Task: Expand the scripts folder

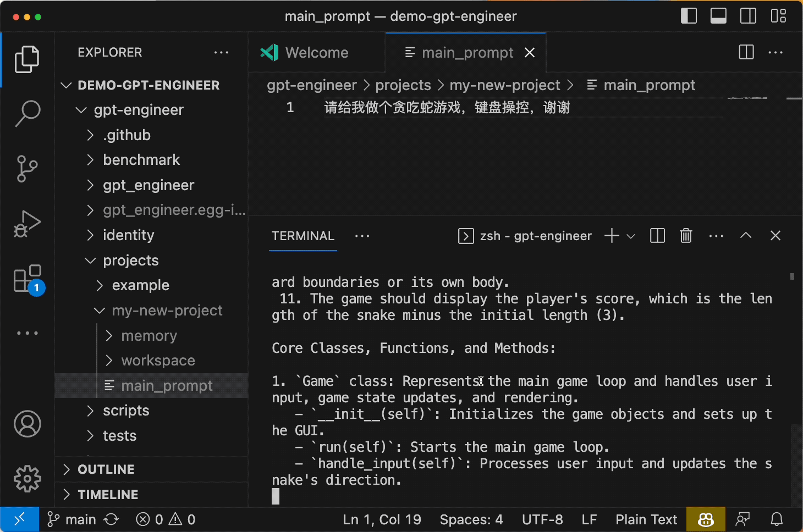Action: click(126, 410)
